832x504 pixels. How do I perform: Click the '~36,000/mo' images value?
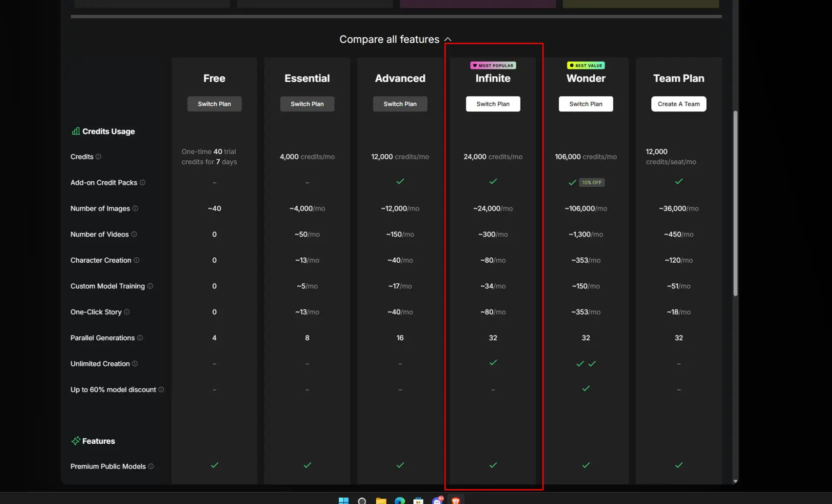[x=679, y=208]
